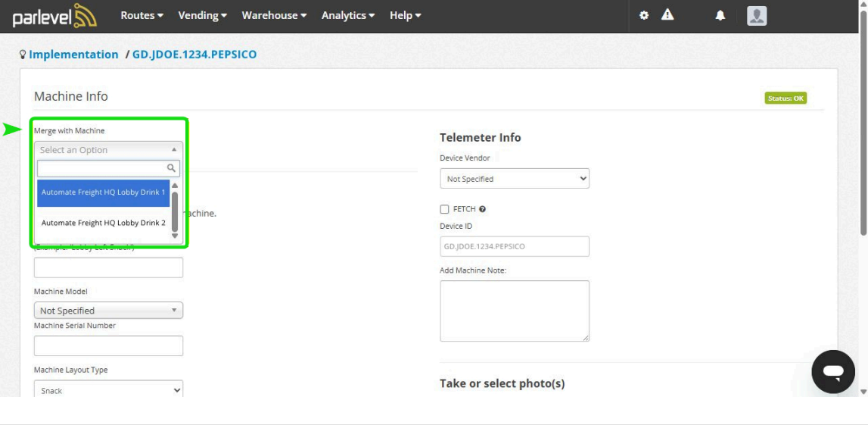This screenshot has width=868, height=425.
Task: Collapse the Merge with Machine selector
Action: 108,150
